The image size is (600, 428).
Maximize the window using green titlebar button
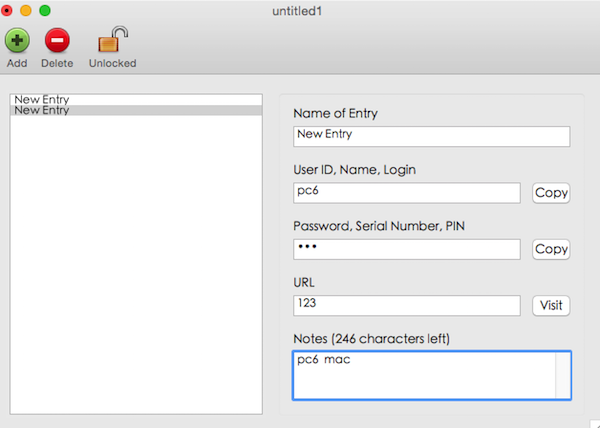[44, 10]
